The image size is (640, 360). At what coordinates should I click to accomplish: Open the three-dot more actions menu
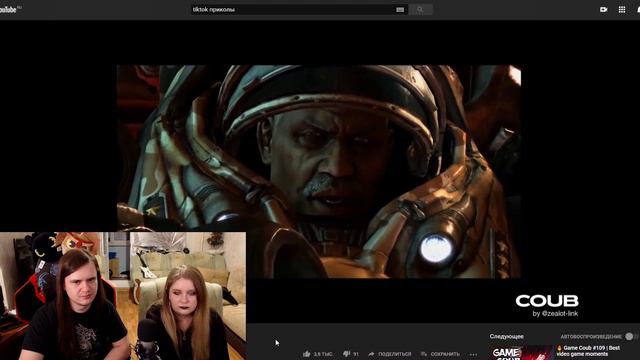click(x=473, y=354)
